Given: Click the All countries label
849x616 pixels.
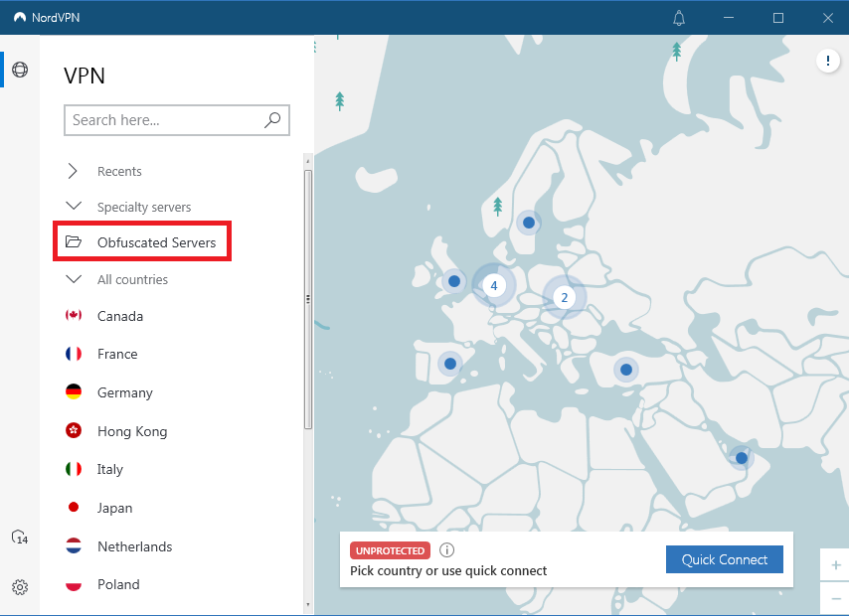Looking at the screenshot, I should (132, 280).
